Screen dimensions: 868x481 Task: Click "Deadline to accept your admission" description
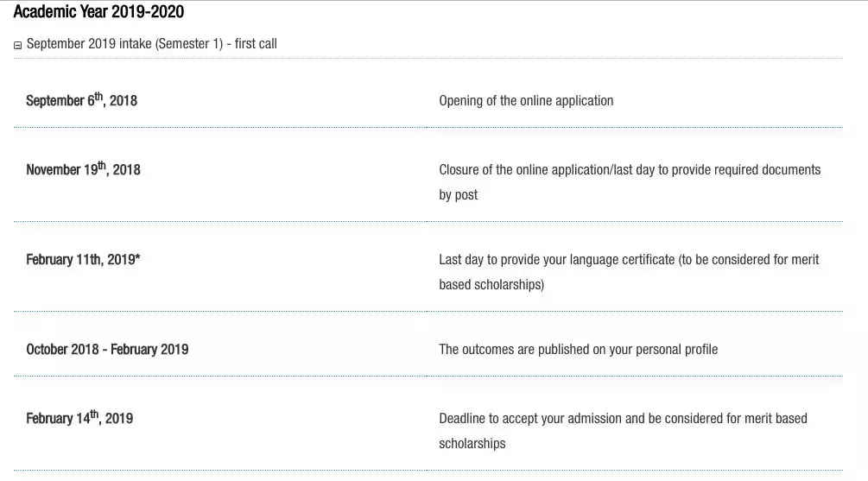(x=623, y=418)
